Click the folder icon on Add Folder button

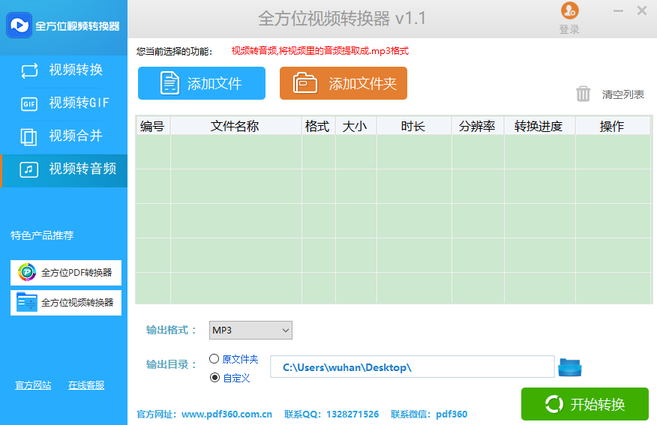pyautogui.click(x=305, y=83)
